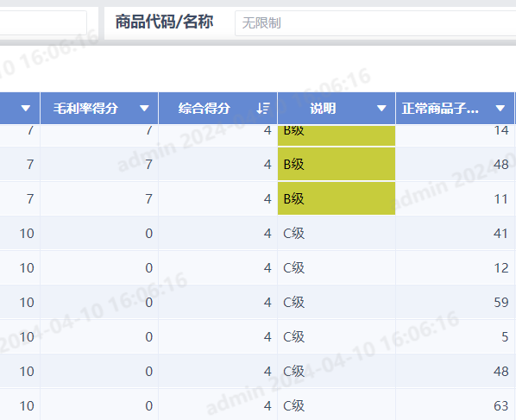
Task: Click the 说明 column header label
Action: [x=323, y=108]
